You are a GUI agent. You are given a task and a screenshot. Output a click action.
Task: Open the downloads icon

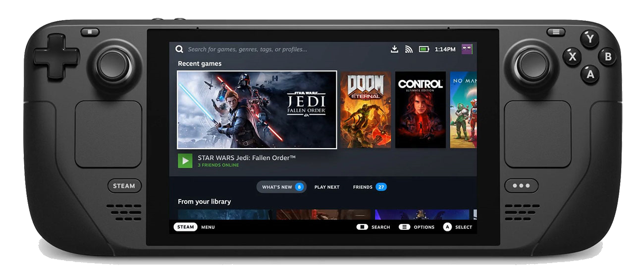394,49
